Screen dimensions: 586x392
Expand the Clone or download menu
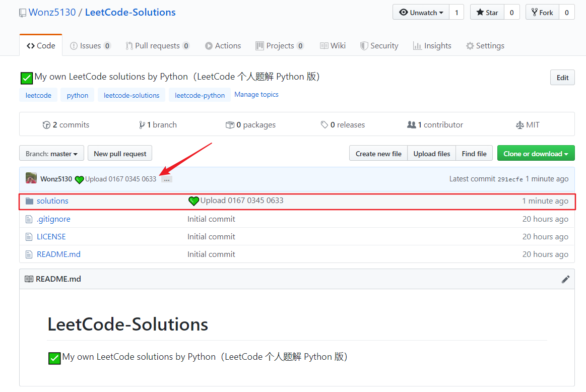pyautogui.click(x=536, y=154)
